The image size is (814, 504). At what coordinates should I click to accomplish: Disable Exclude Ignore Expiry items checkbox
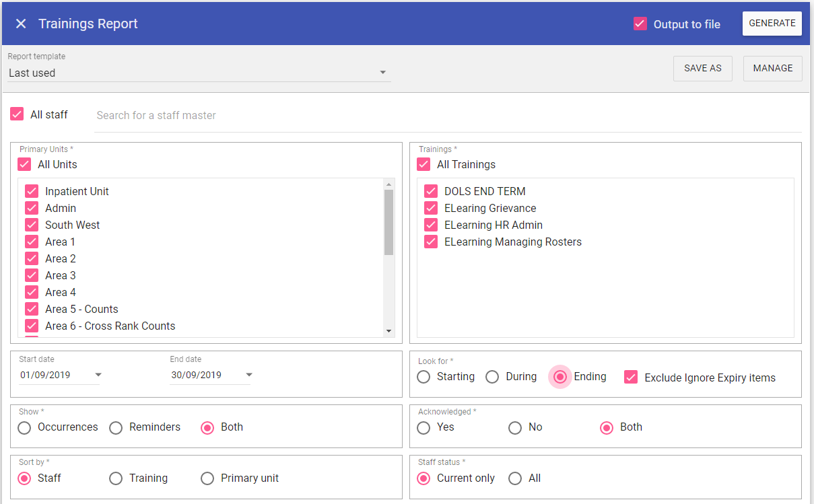[x=631, y=377]
